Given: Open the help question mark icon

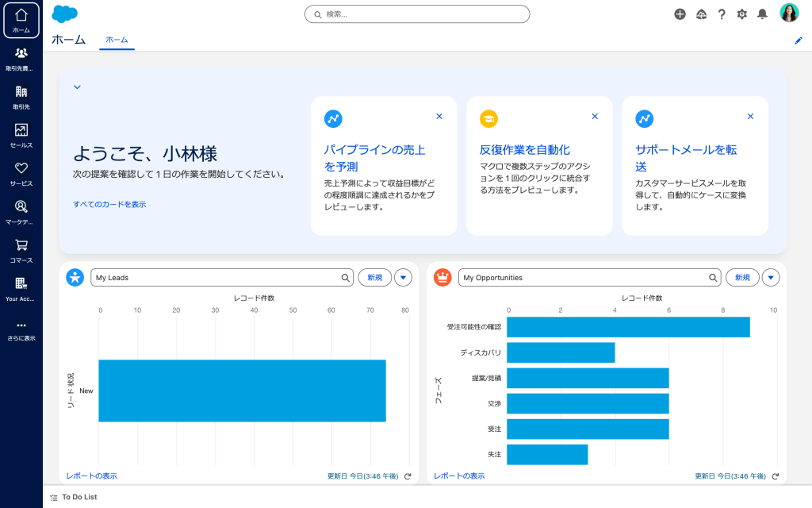Looking at the screenshot, I should [722, 14].
